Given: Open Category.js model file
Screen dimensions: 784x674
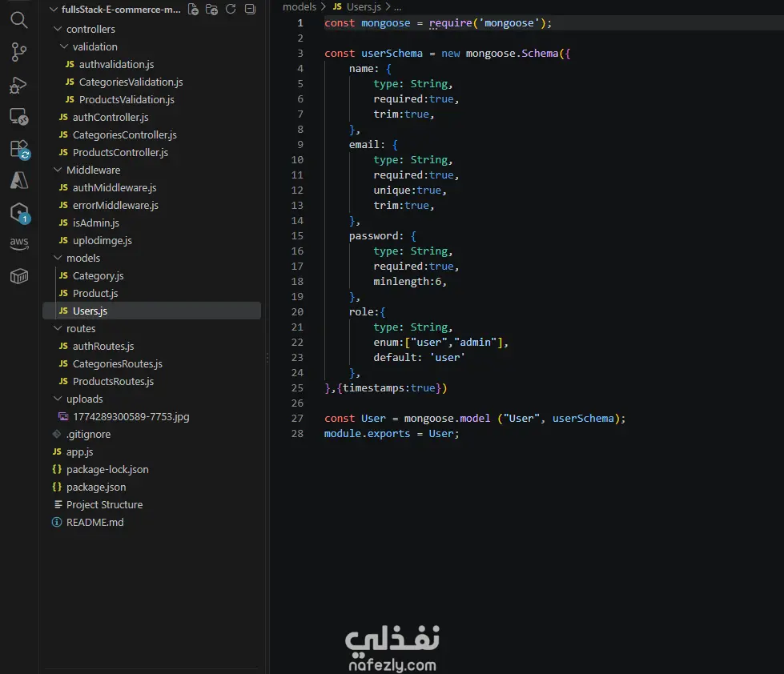Looking at the screenshot, I should (x=98, y=276).
